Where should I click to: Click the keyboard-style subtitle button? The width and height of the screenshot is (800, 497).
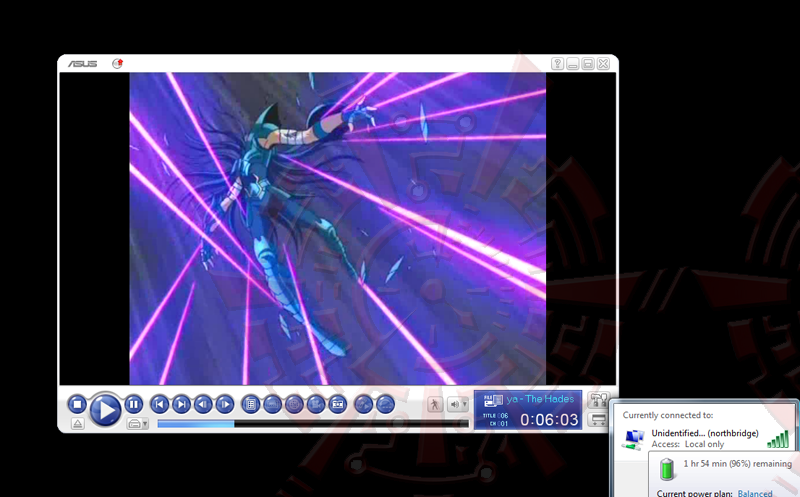272,405
